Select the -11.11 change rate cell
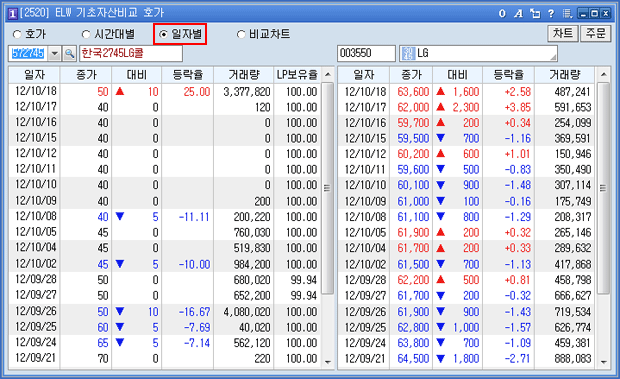 pyautogui.click(x=187, y=217)
